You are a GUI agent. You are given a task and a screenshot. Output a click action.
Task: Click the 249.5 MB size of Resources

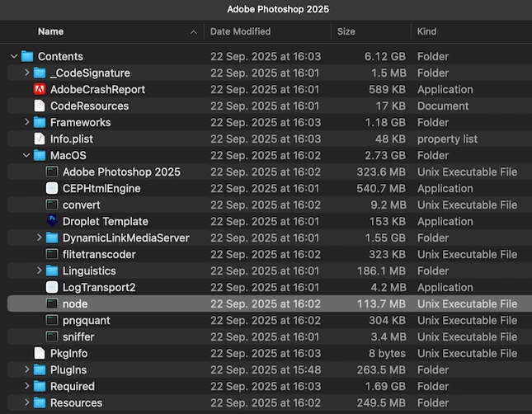pyautogui.click(x=381, y=402)
